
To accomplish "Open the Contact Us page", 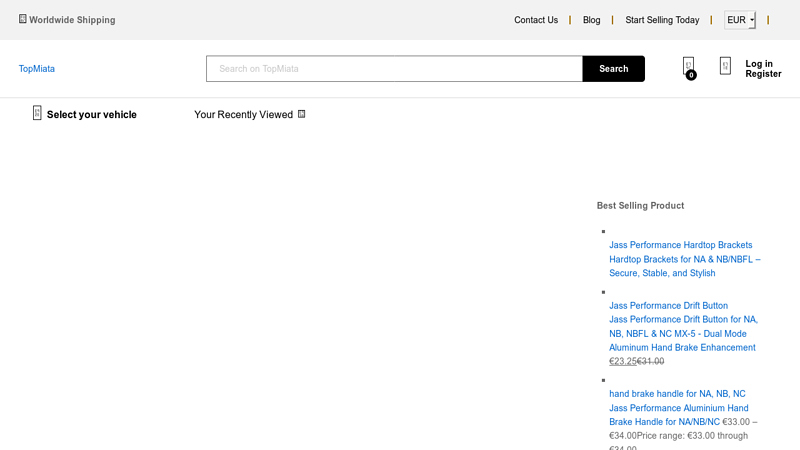I will [536, 20].
